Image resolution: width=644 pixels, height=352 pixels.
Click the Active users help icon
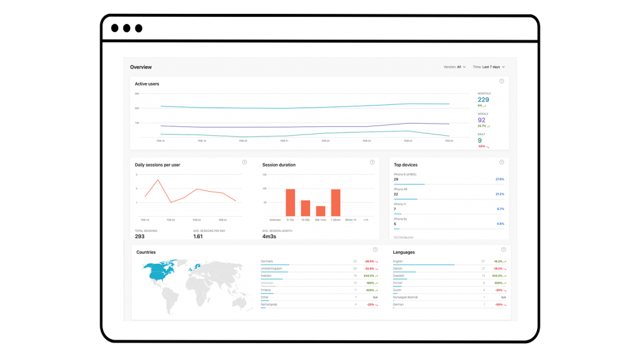pyautogui.click(x=501, y=81)
